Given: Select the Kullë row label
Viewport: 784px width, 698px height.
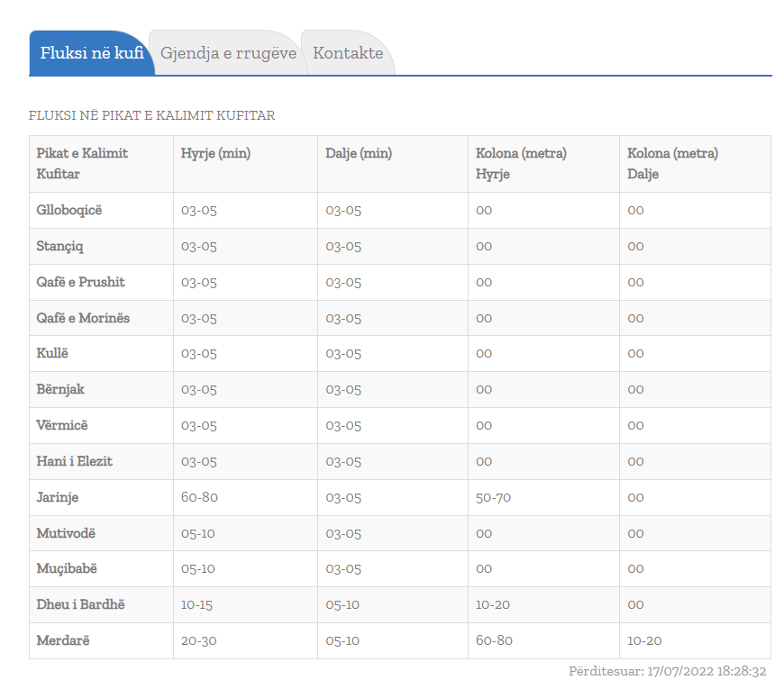Looking at the screenshot, I should [x=52, y=353].
